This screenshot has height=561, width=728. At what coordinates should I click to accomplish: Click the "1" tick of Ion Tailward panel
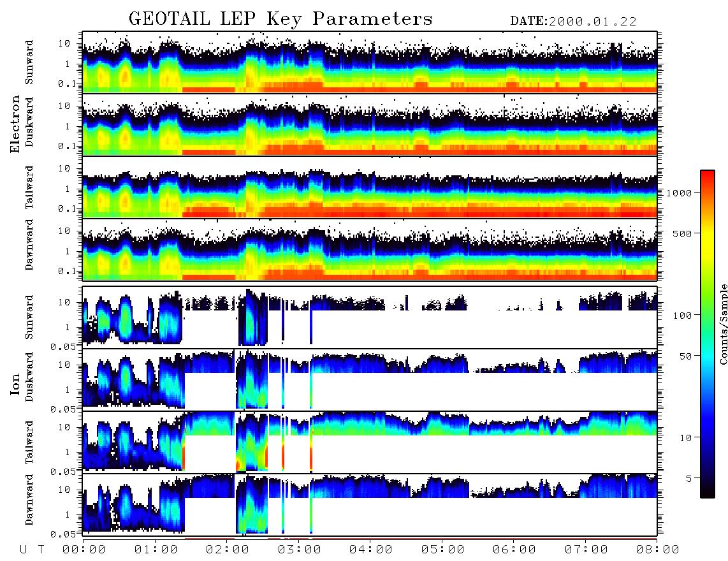coord(67,452)
